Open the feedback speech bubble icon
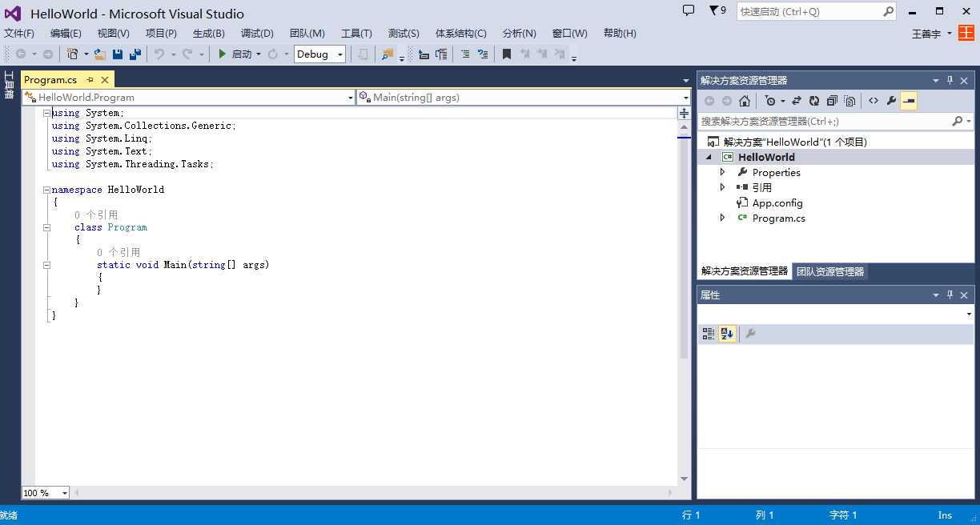The height and width of the screenshot is (525, 980). point(689,10)
